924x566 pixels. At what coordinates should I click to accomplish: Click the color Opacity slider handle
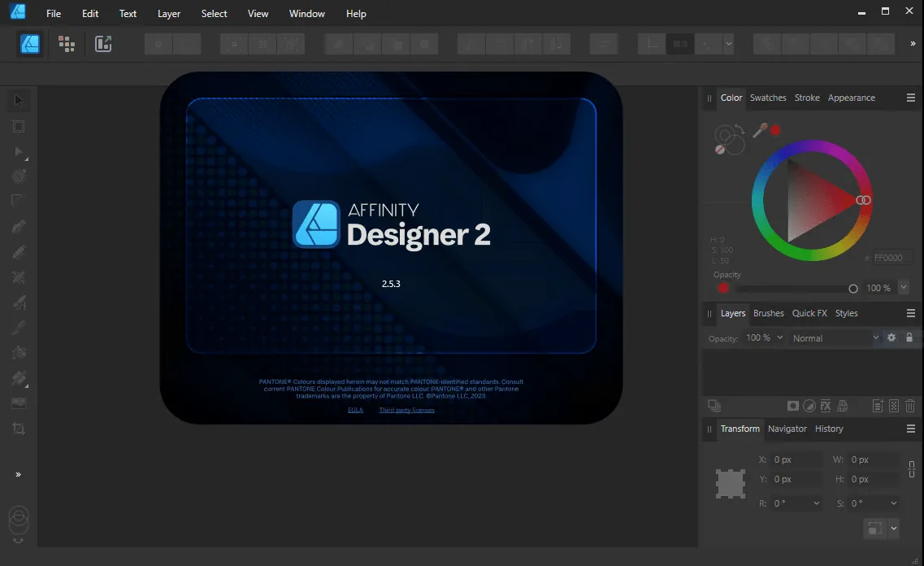click(852, 289)
